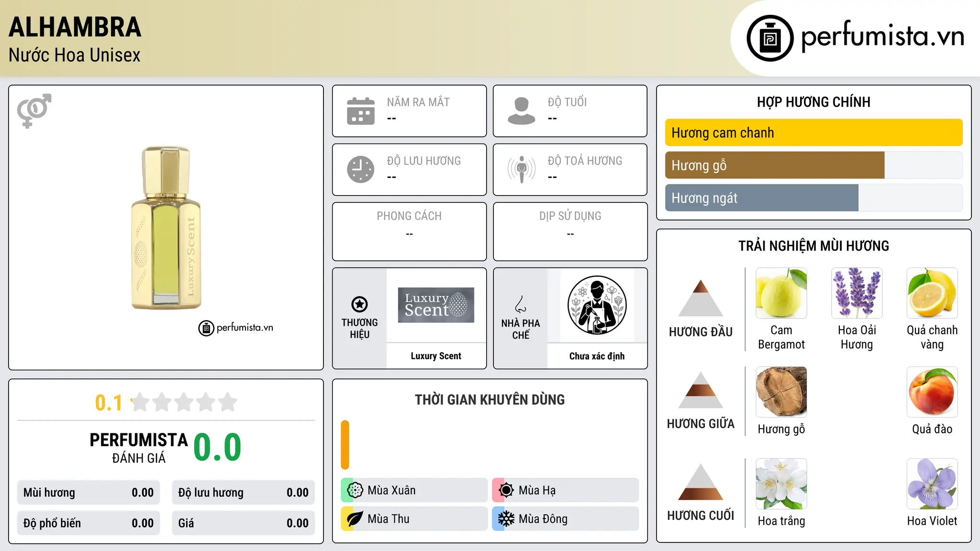Viewport: 980px width, 551px height.
Task: Click the person icon for Độ tuổi
Action: coord(522,111)
